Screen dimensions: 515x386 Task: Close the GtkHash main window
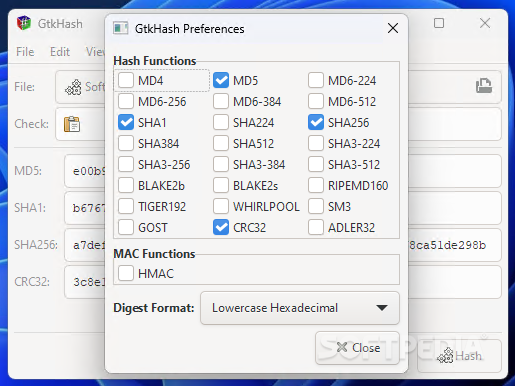[x=485, y=23]
